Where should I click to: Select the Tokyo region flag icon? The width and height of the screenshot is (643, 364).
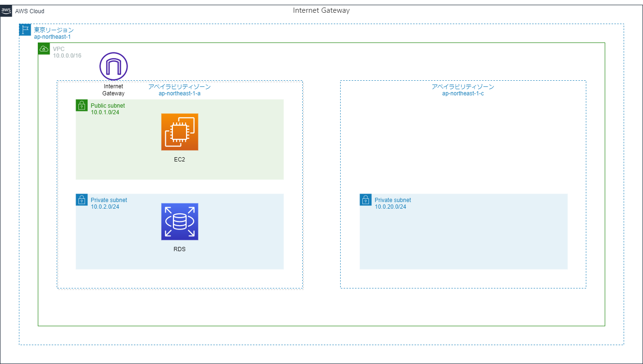25,30
